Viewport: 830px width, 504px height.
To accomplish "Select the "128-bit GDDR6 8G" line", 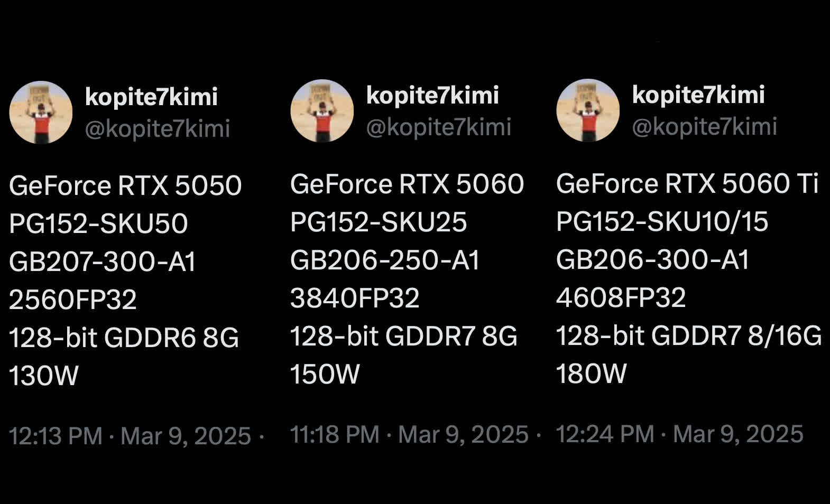I will (124, 338).
